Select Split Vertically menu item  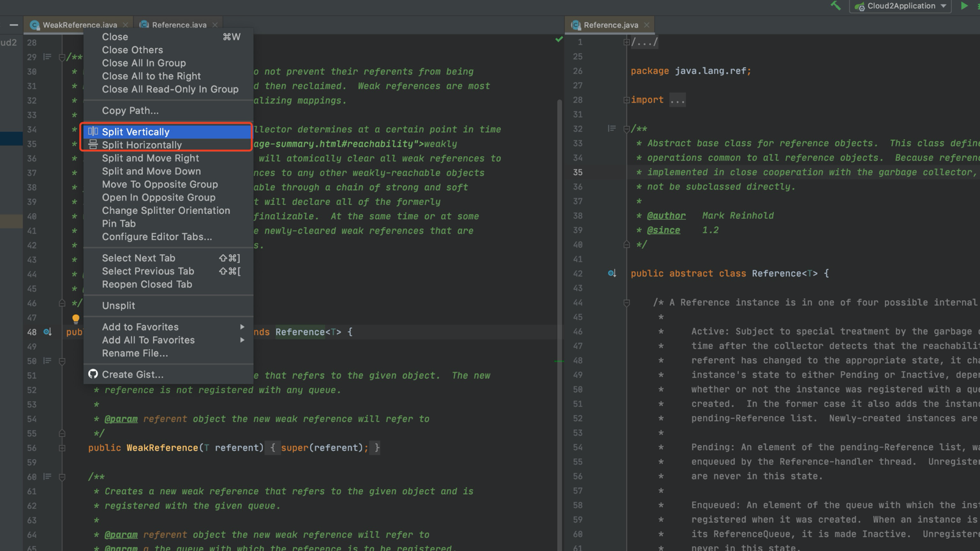pos(168,132)
